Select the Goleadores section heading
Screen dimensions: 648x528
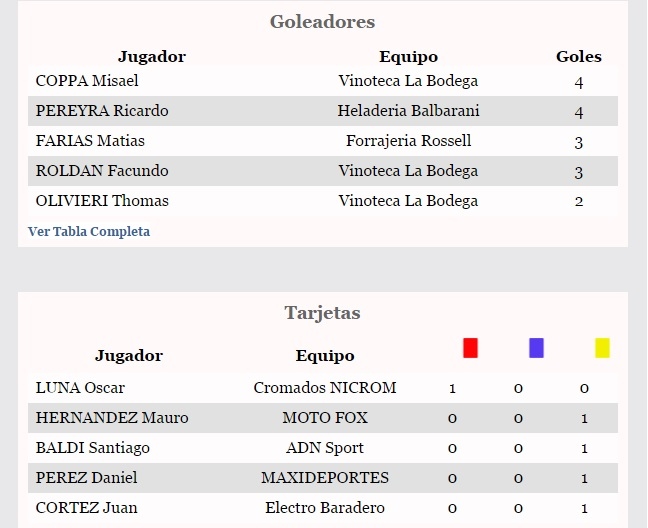[x=322, y=22]
